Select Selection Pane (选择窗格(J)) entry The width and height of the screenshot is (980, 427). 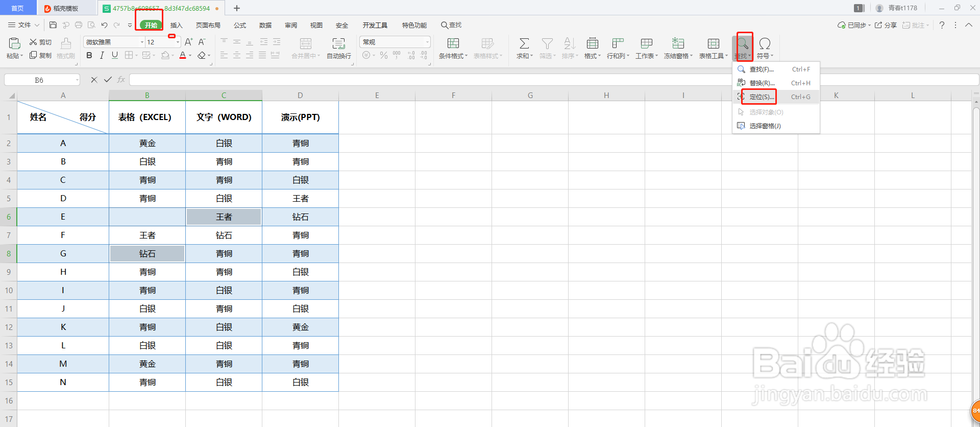pyautogui.click(x=776, y=126)
